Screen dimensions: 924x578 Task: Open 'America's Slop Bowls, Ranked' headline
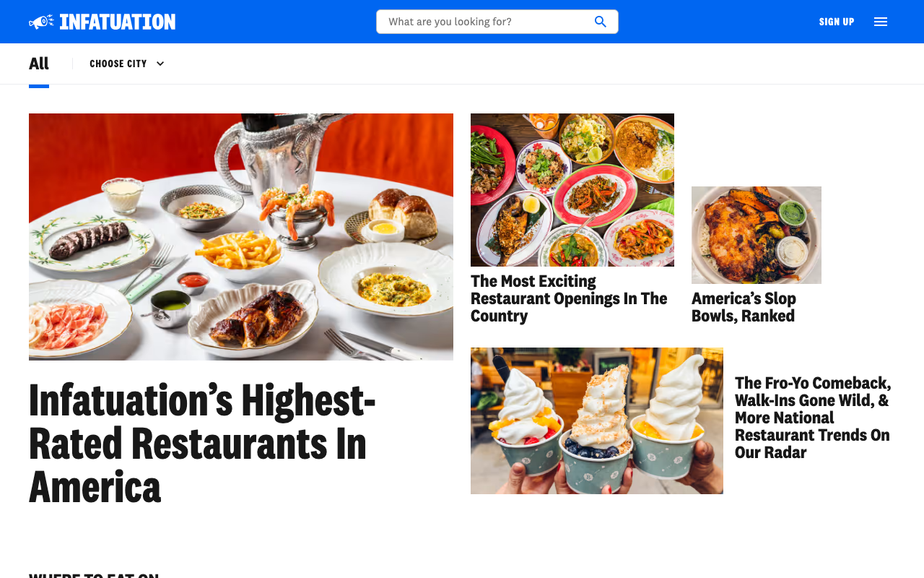pyautogui.click(x=744, y=307)
